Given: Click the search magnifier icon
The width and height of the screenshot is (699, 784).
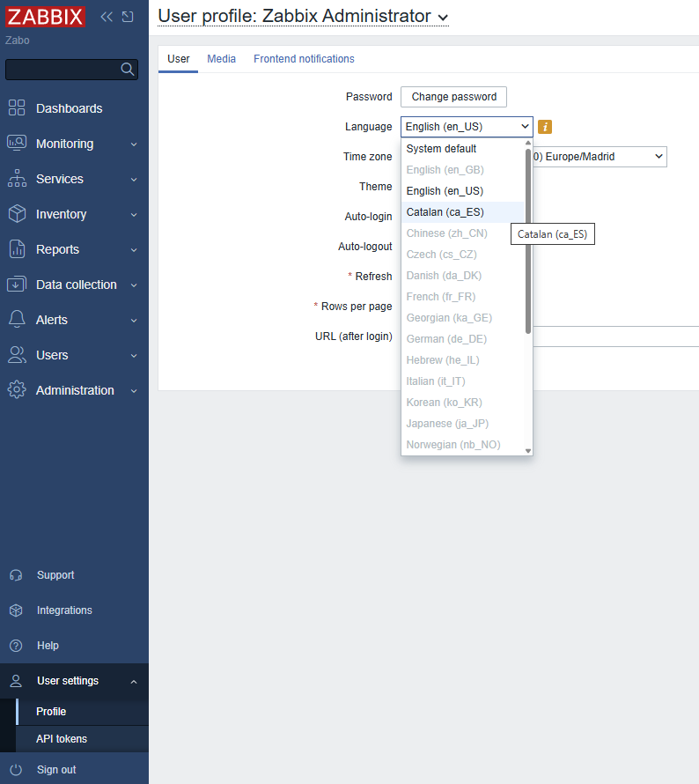Looking at the screenshot, I should click(128, 70).
